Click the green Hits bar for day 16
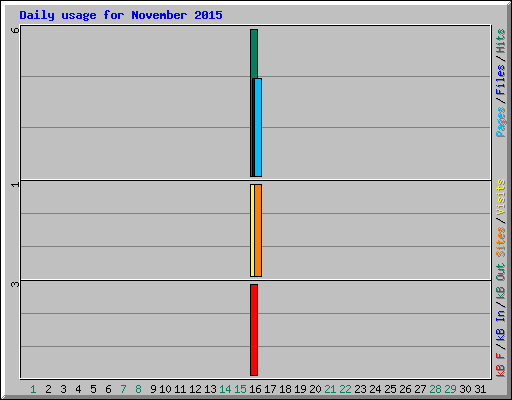 [254, 53]
